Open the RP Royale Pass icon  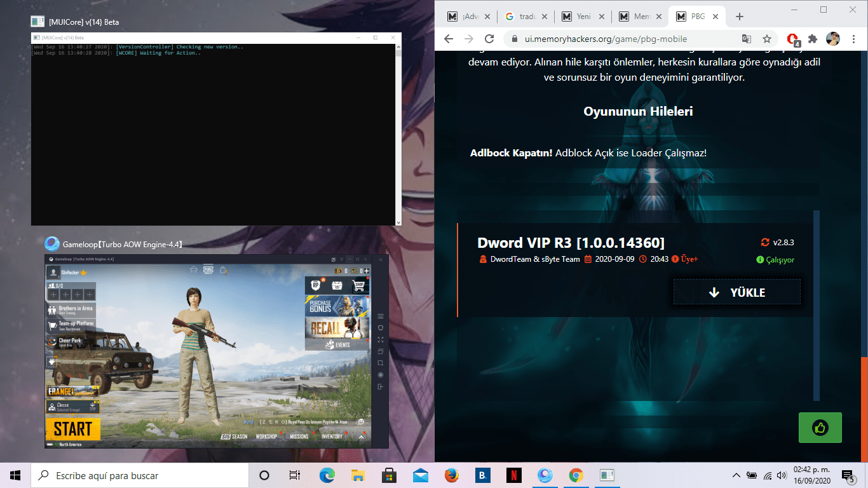tap(316, 286)
